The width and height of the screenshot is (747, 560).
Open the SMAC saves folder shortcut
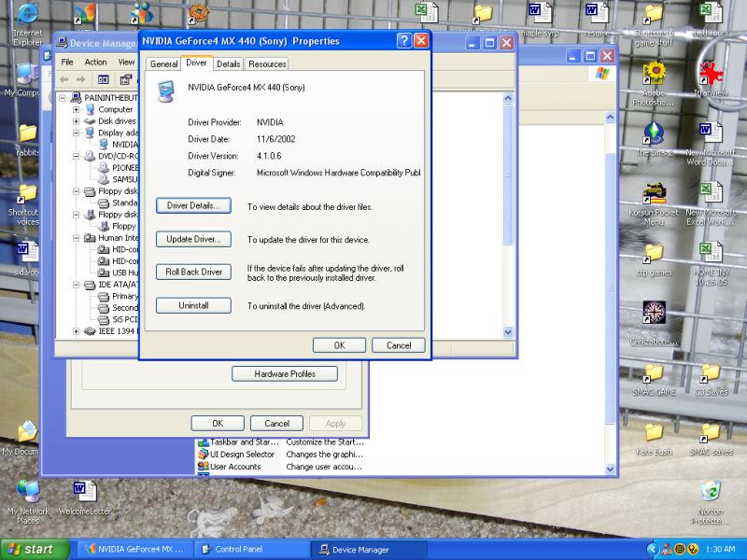point(711,439)
